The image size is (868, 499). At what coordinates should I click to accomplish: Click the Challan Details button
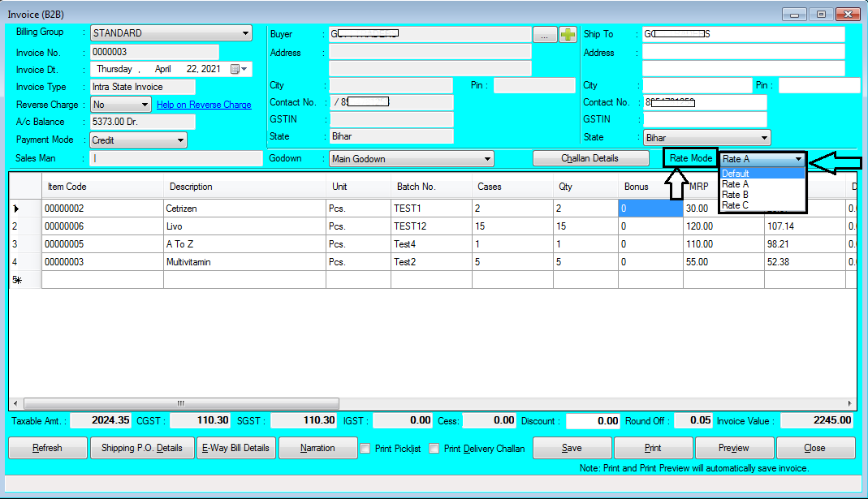click(x=590, y=157)
